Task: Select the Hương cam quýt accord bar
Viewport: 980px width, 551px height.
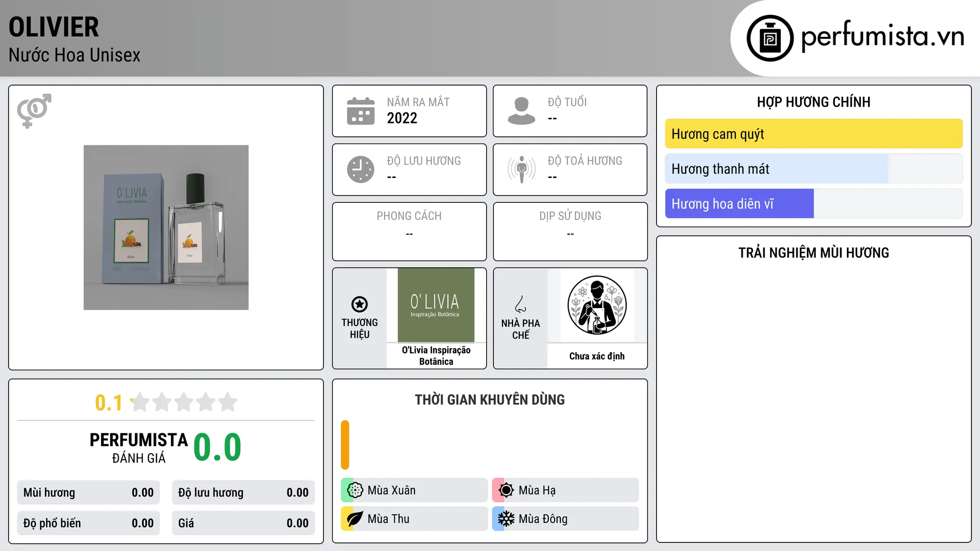Action: pyautogui.click(x=813, y=134)
